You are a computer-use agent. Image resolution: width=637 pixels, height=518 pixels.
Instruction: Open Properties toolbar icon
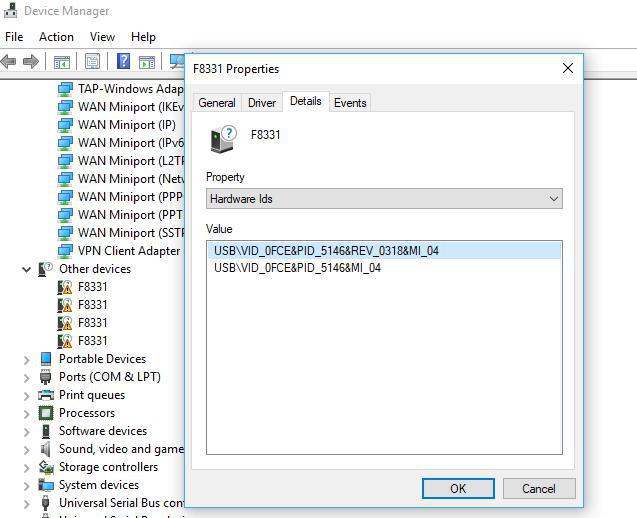93,62
